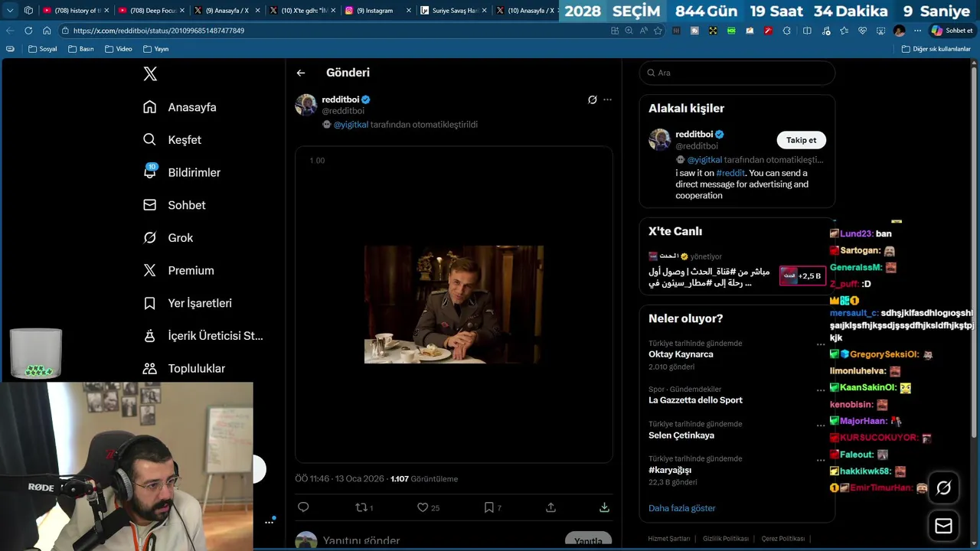Click the Sohbet et Copilot button
This screenshot has height=551, width=980.
(952, 31)
